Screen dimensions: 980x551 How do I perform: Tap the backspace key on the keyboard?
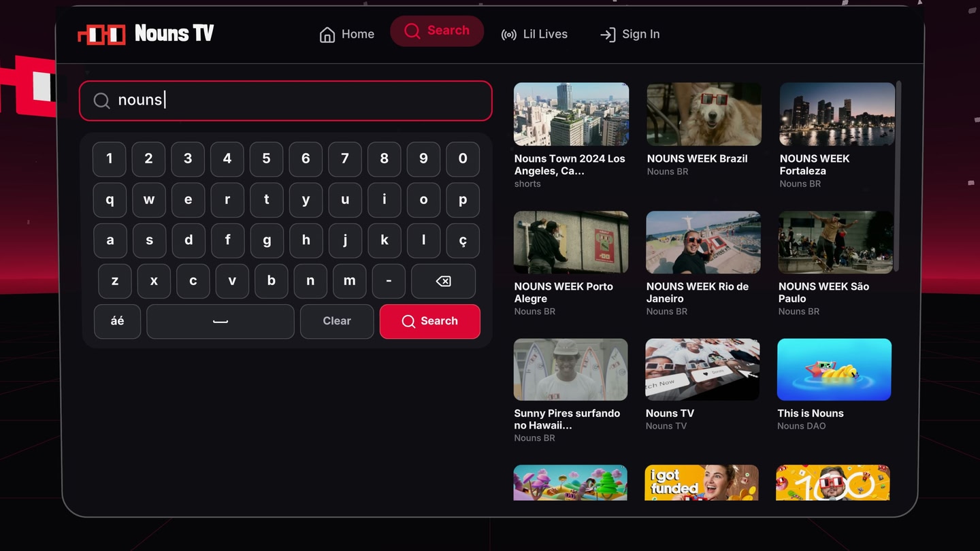[443, 281]
